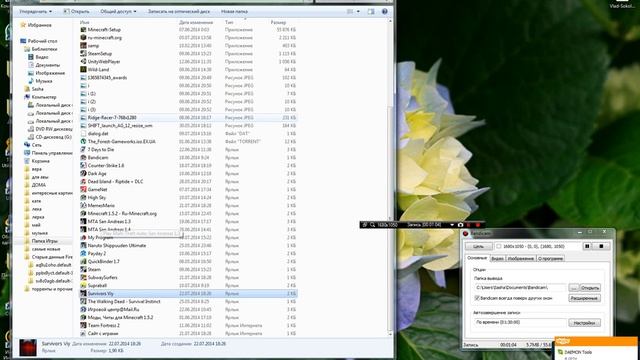This screenshot has width=640, height=360.
Task: Select the QuickBinder 1.7 shortcut icon
Action: point(83,261)
